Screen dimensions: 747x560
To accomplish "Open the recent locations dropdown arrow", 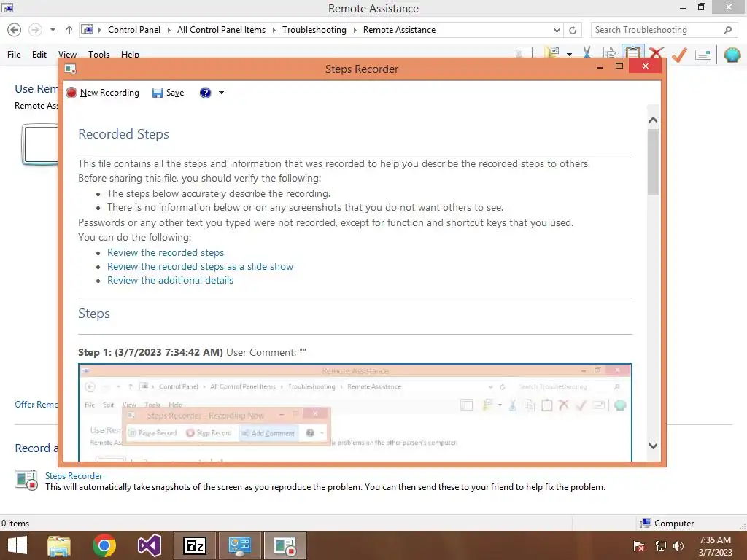I will click(x=53, y=30).
